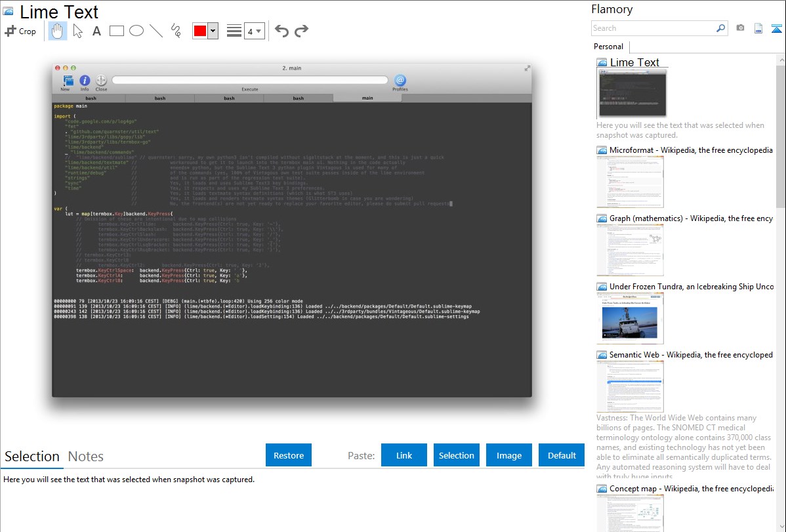Image resolution: width=786 pixels, height=532 pixels.
Task: Click the Microformat - Wikipedia title
Action: click(x=691, y=150)
